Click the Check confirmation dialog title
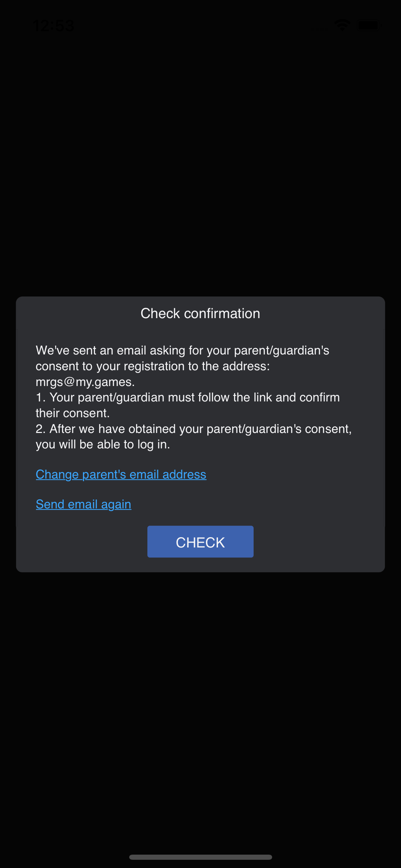The width and height of the screenshot is (401, 868). [200, 313]
